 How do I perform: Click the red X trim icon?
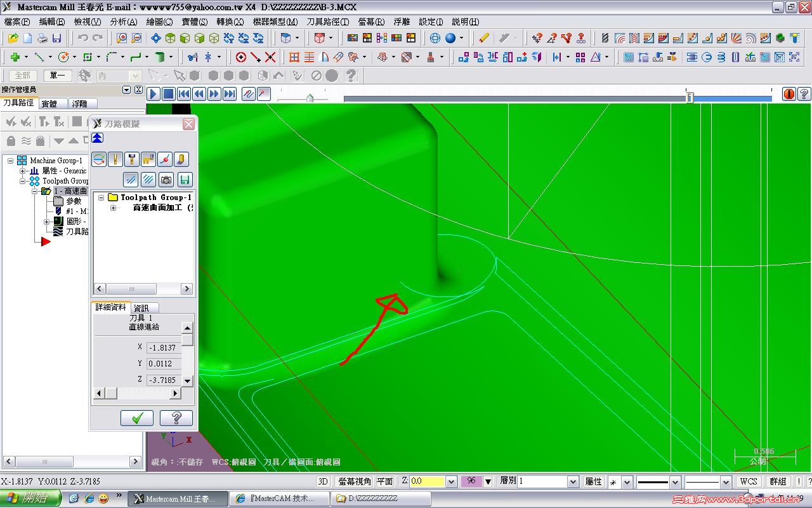[270, 57]
